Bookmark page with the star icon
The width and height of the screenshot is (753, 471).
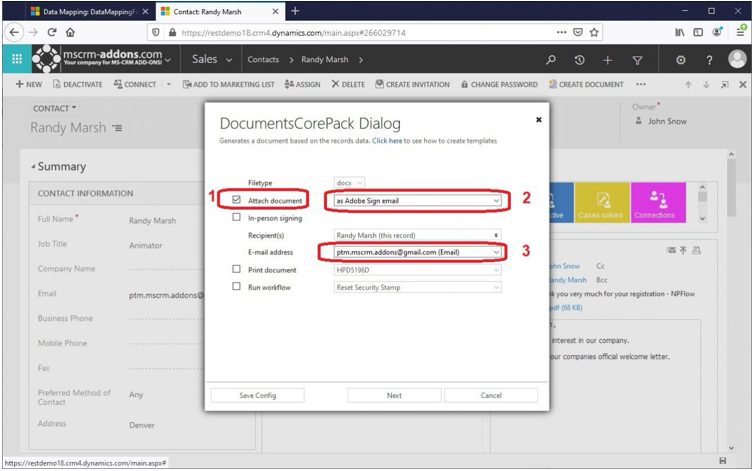pyautogui.click(x=594, y=32)
